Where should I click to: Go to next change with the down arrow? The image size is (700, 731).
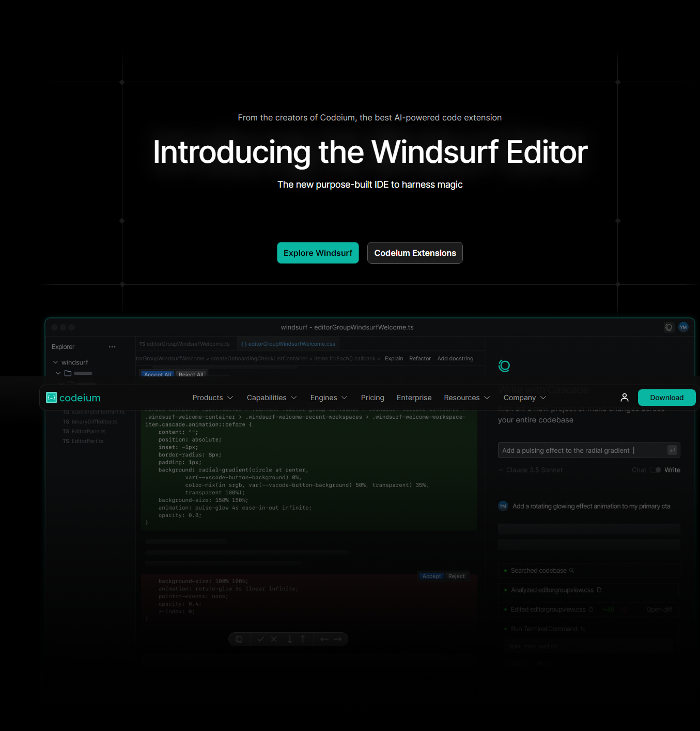click(290, 639)
